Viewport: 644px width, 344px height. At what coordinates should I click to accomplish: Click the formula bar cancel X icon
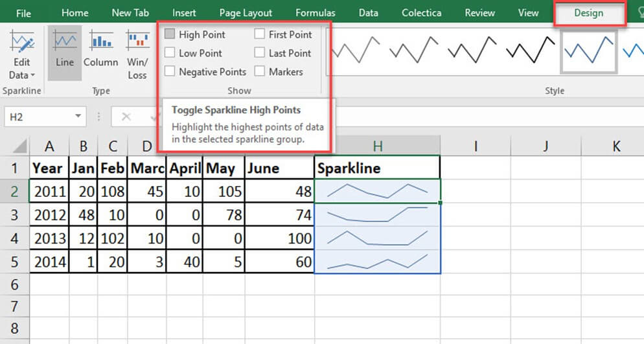click(x=126, y=117)
